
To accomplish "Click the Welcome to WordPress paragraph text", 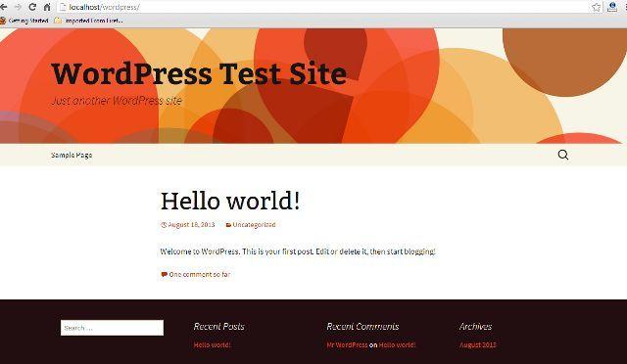I will (298, 251).
